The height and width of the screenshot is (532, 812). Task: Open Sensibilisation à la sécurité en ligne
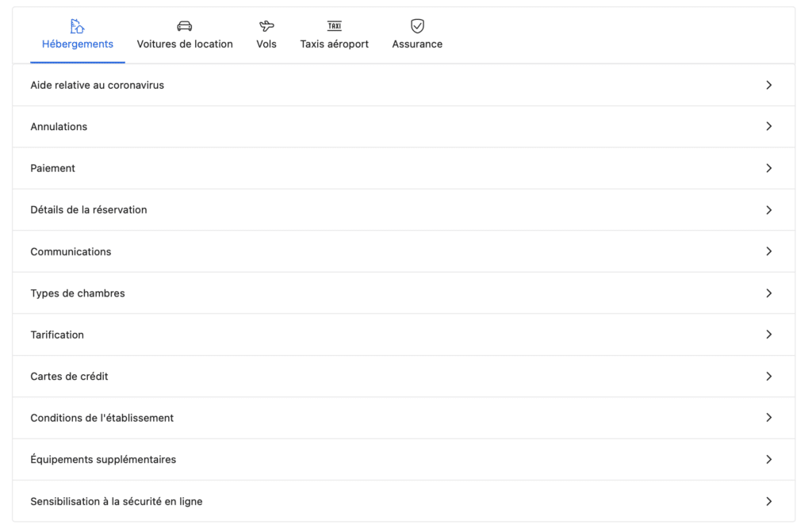click(117, 501)
